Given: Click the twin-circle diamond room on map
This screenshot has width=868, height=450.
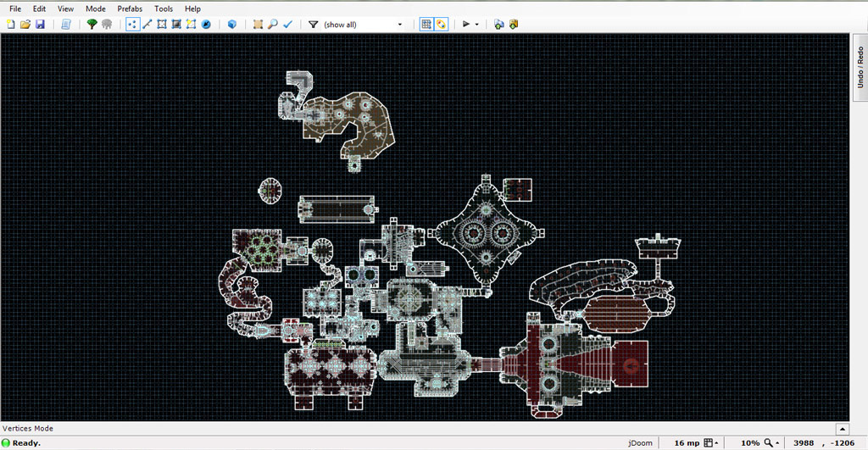Looking at the screenshot, I should [487, 234].
